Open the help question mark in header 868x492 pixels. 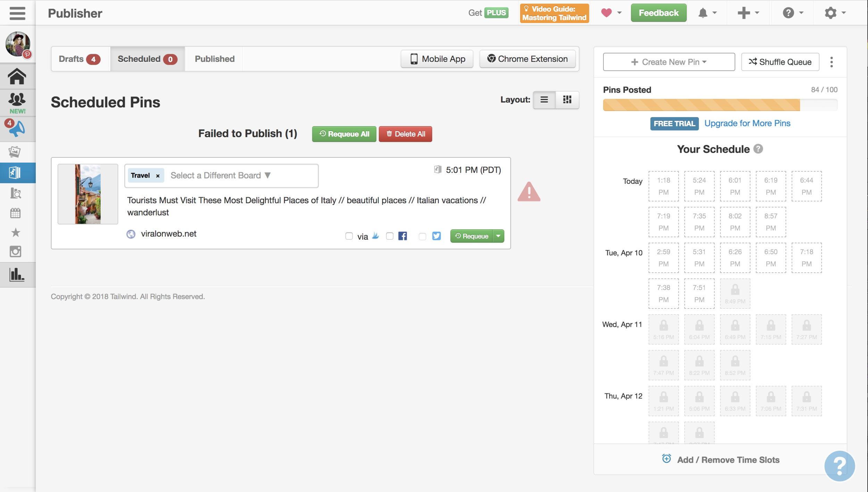pos(788,13)
